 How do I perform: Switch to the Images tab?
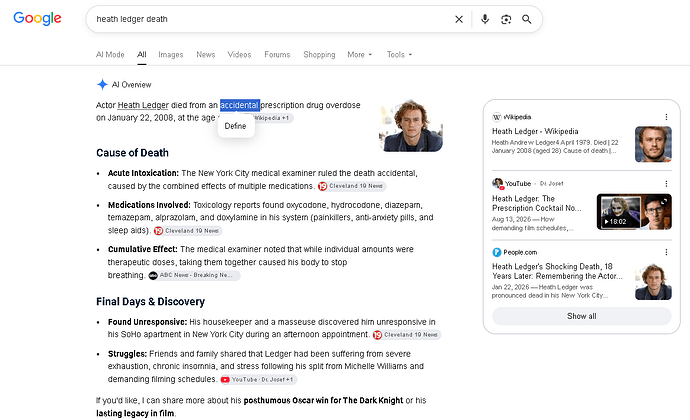point(171,55)
